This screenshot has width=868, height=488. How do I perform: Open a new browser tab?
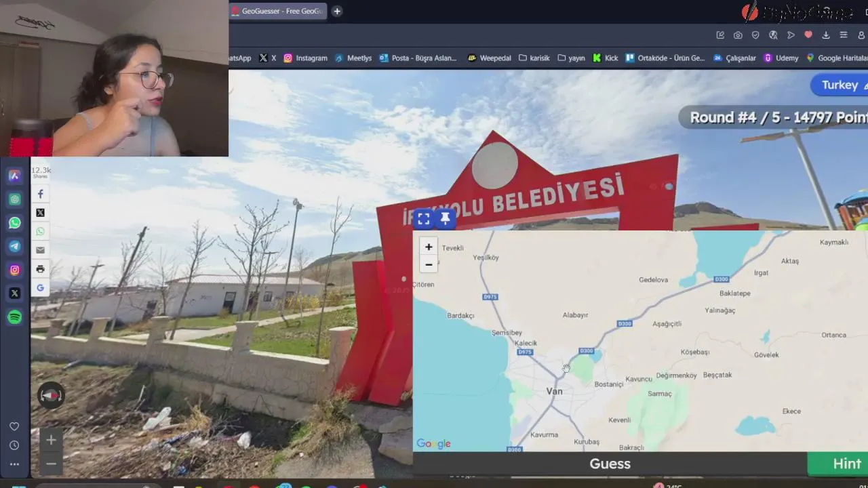[337, 11]
